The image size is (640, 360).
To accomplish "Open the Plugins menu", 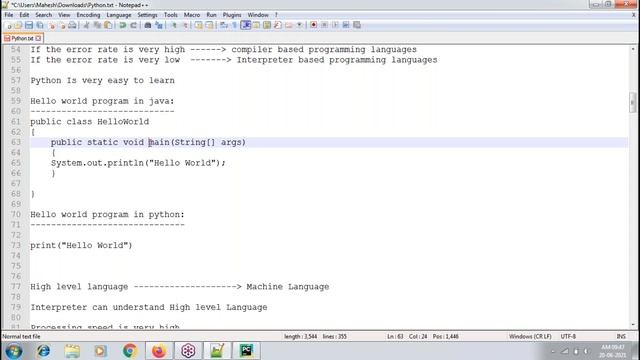I will pyautogui.click(x=232, y=15).
